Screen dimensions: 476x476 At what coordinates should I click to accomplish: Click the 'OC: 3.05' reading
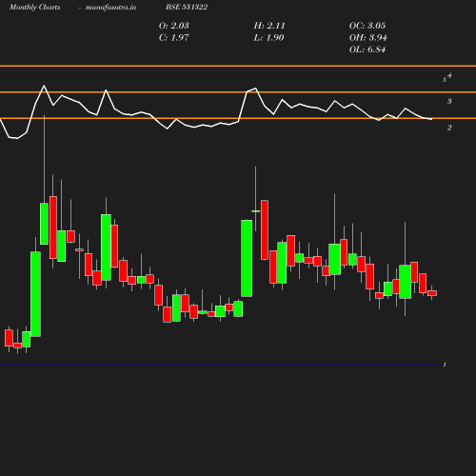click(367, 26)
